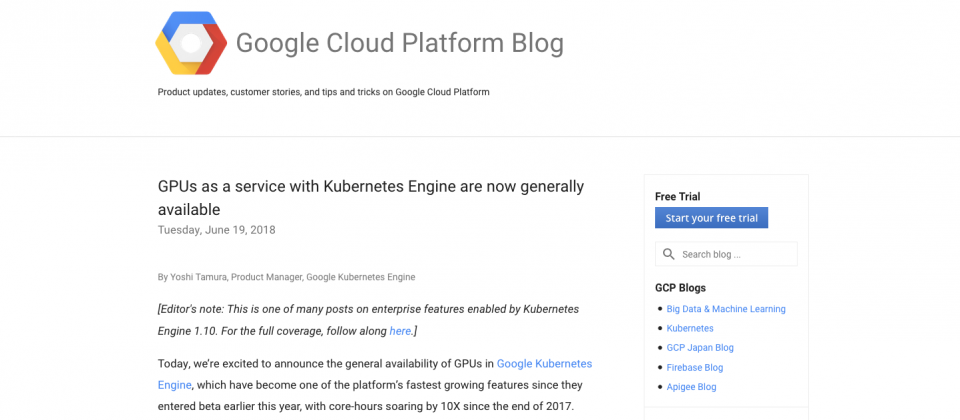
Task: Go to the Apigee Blog link
Action: [691, 387]
